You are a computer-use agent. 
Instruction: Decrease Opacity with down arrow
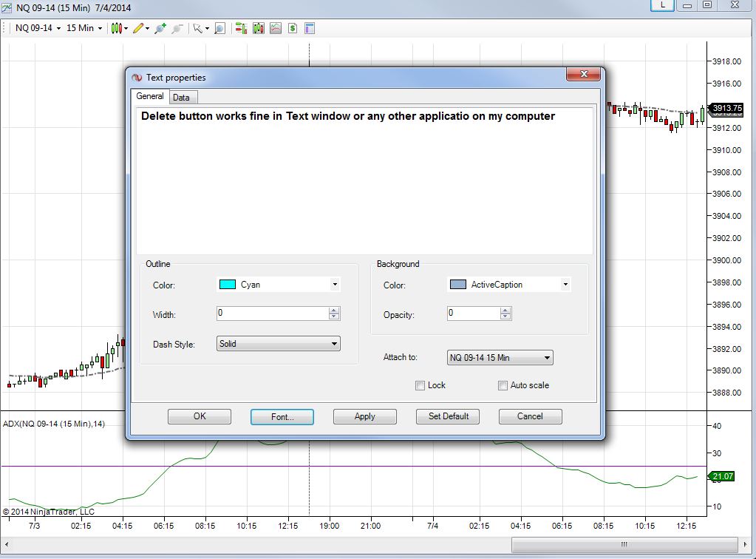tap(505, 317)
